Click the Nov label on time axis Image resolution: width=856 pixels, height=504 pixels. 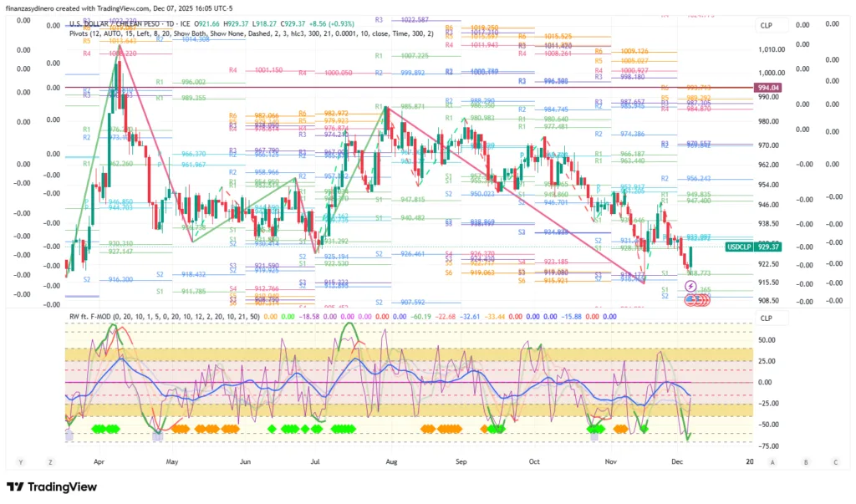(x=609, y=461)
